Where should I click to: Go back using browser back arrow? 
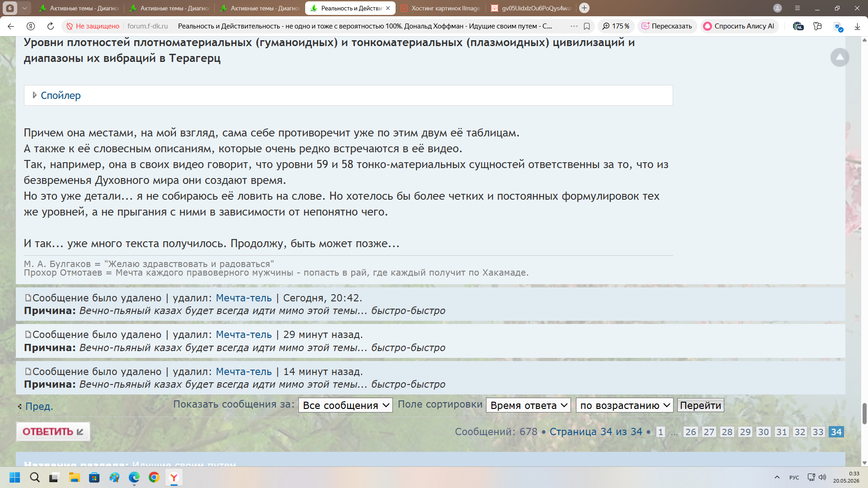point(11,26)
